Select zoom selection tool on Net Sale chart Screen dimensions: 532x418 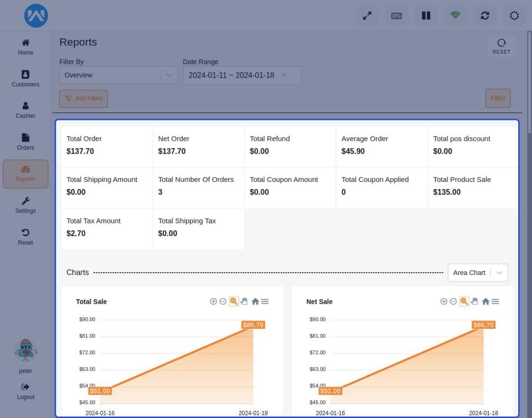pyautogui.click(x=464, y=301)
